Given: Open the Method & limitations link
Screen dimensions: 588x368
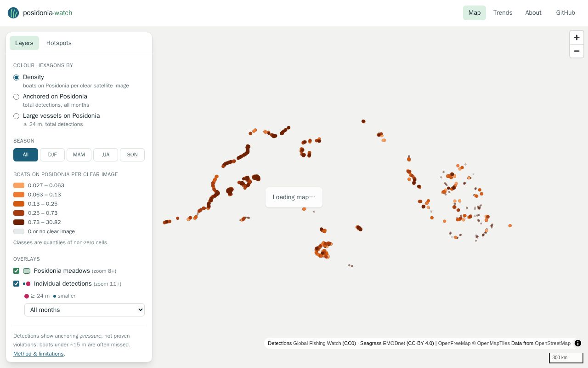Looking at the screenshot, I should [x=39, y=354].
